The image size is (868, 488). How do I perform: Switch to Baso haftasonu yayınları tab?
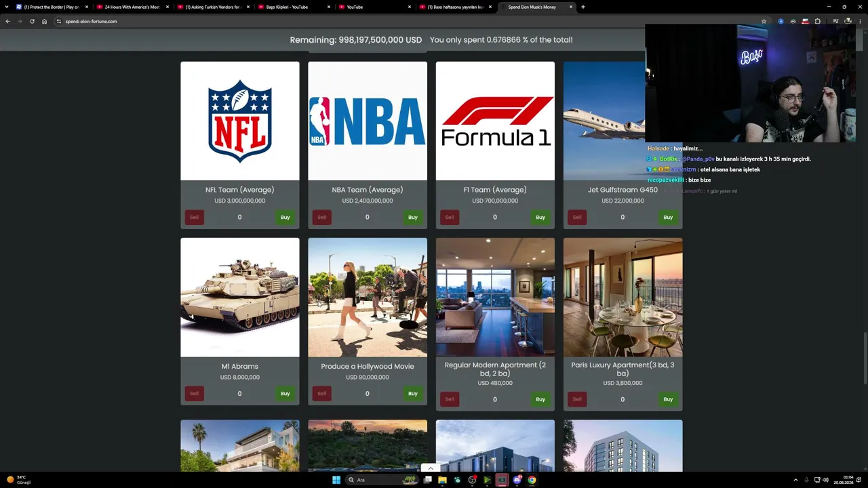[455, 7]
